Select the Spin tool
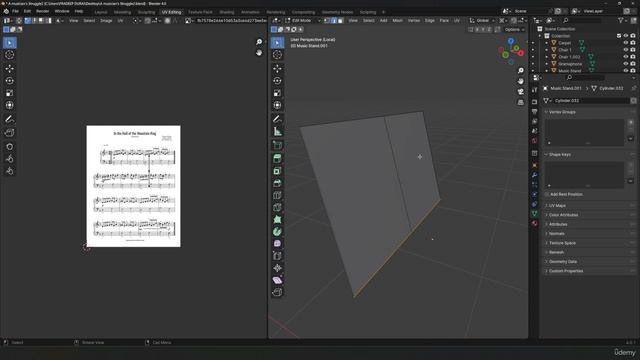 [x=277, y=232]
